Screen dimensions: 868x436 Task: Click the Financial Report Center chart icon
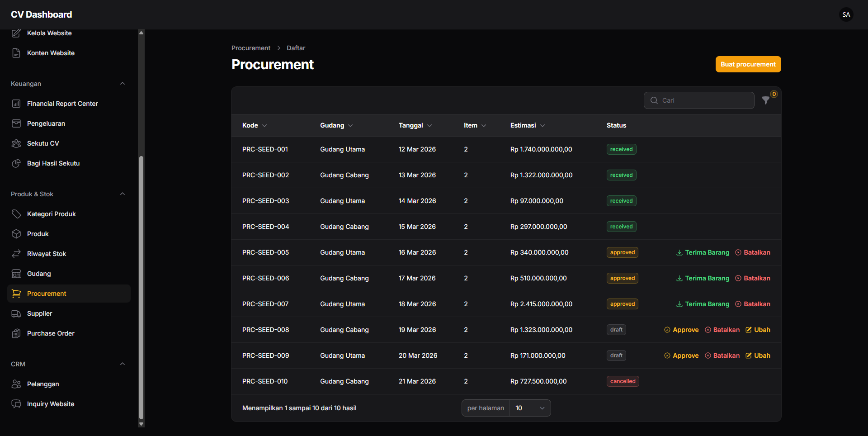[16, 104]
